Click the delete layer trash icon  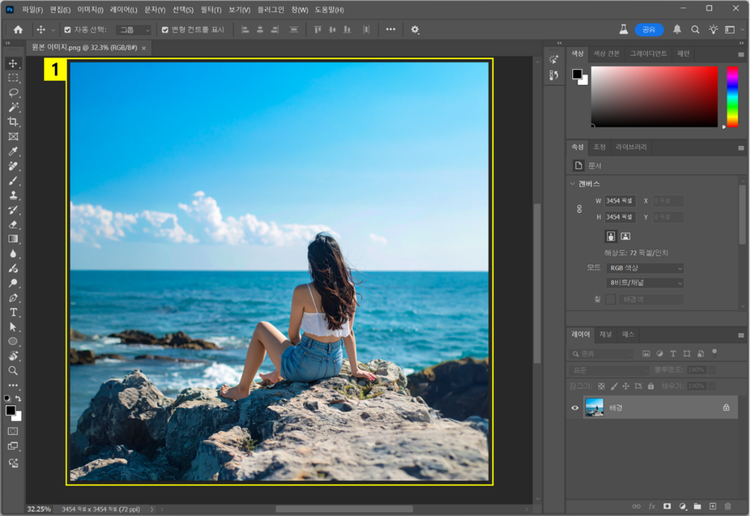[x=728, y=506]
